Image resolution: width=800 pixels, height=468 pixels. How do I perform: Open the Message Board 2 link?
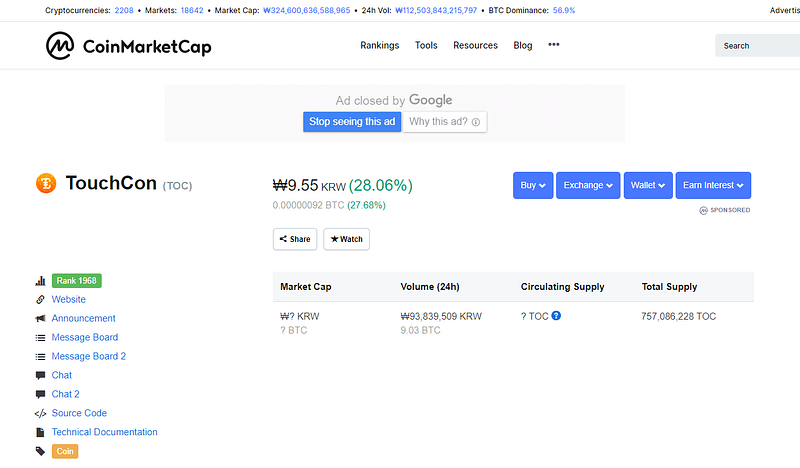88,356
